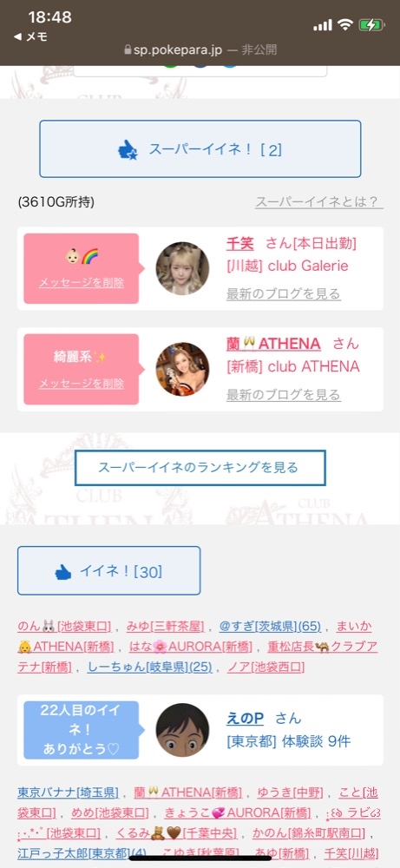Tap the sp.pokepara.jp address bar
The height and width of the screenshot is (868, 400).
(200, 49)
